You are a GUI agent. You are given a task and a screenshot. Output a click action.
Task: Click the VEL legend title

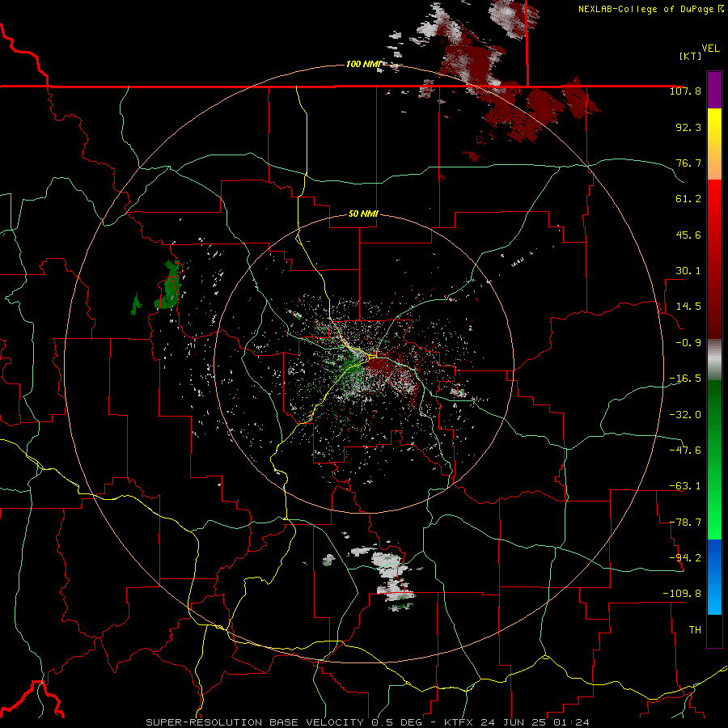(x=710, y=48)
